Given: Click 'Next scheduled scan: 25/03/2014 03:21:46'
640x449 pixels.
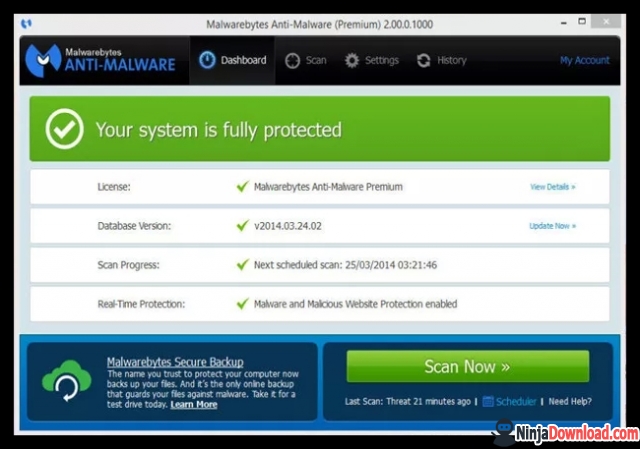Looking at the screenshot, I should (345, 265).
